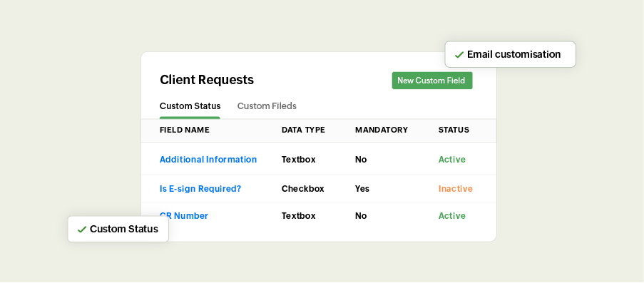Switch to the Custom Status tab
This screenshot has width=644, height=283.
(x=190, y=106)
